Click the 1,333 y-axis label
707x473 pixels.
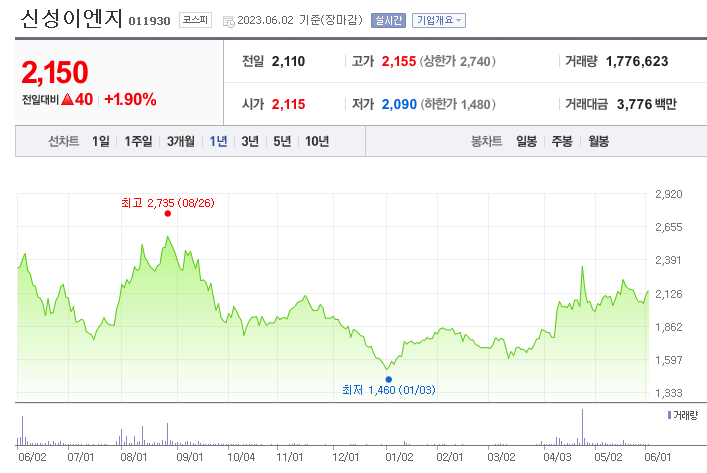[668, 393]
